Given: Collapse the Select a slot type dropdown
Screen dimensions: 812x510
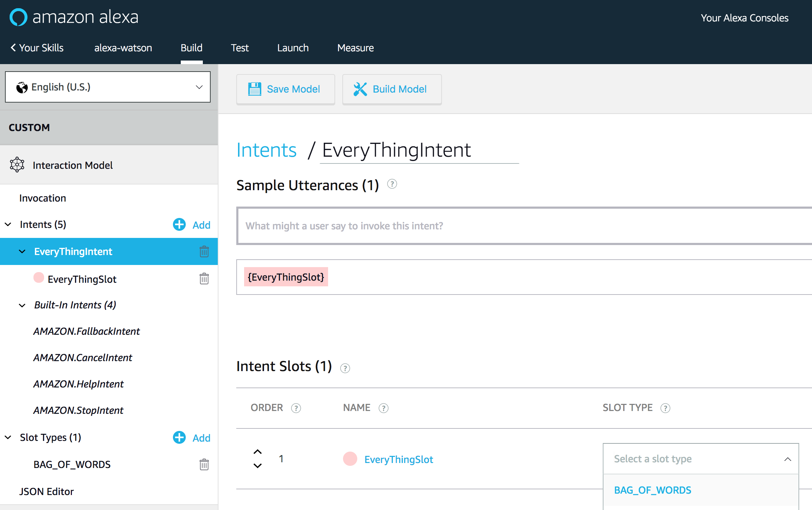Looking at the screenshot, I should [787, 459].
